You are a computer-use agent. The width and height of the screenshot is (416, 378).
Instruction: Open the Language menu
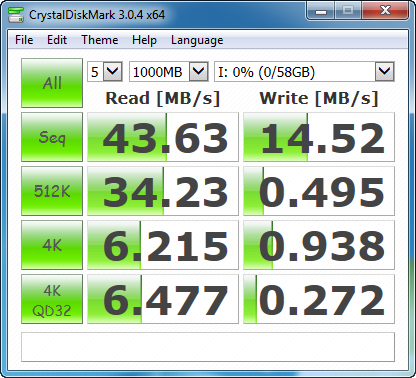(197, 40)
